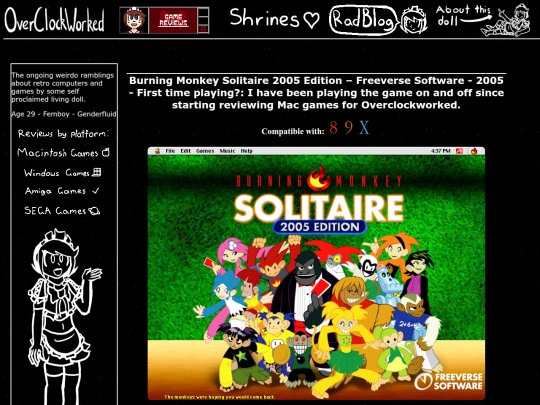Click the reclining doll drawing in the header
Viewport: 540px width, 405px height.
[506, 21]
